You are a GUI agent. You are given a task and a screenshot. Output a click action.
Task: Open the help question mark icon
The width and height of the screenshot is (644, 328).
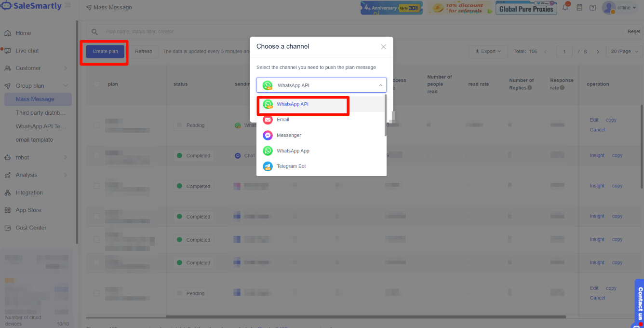pos(593,8)
